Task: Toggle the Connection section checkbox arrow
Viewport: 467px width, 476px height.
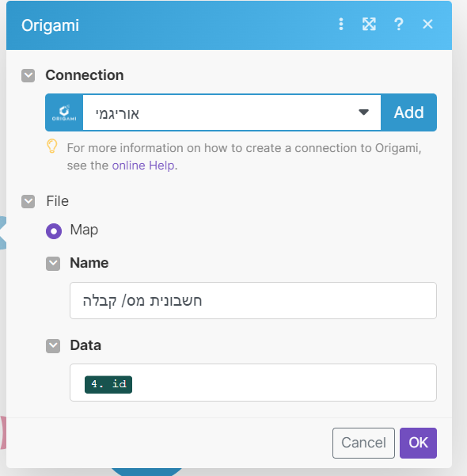Action: pos(28,75)
